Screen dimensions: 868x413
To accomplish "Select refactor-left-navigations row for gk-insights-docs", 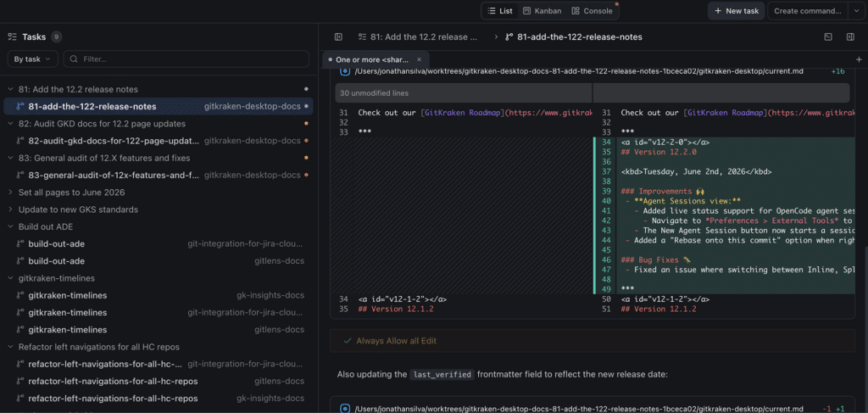I will pos(159,398).
